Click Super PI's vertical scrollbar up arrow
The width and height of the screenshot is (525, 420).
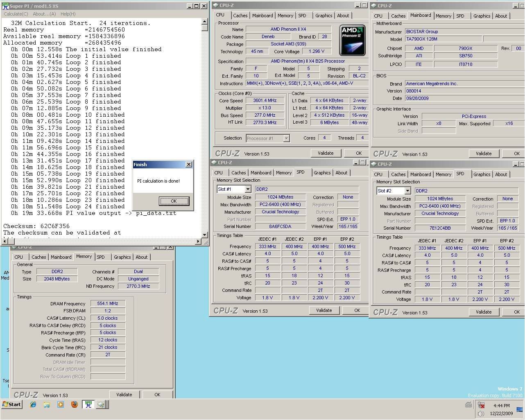205,22
